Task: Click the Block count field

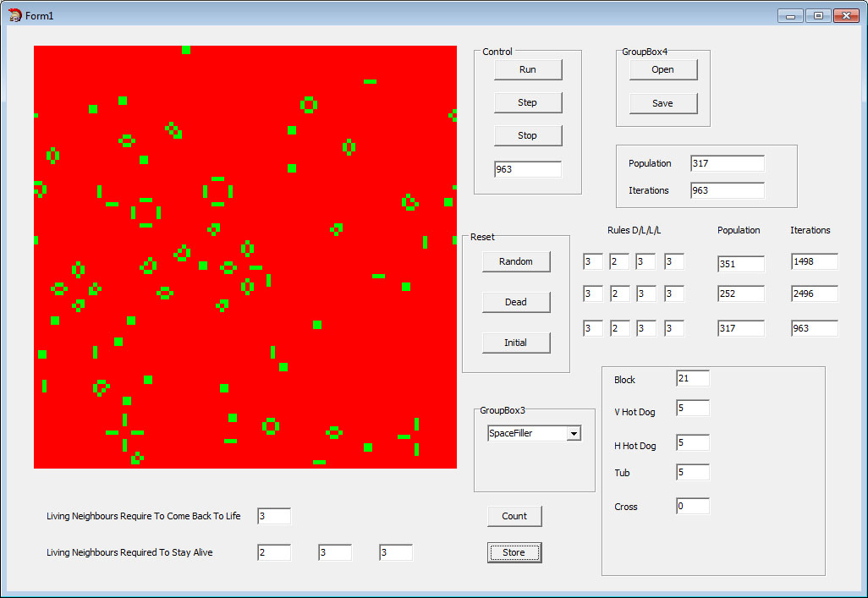Action: (693, 378)
